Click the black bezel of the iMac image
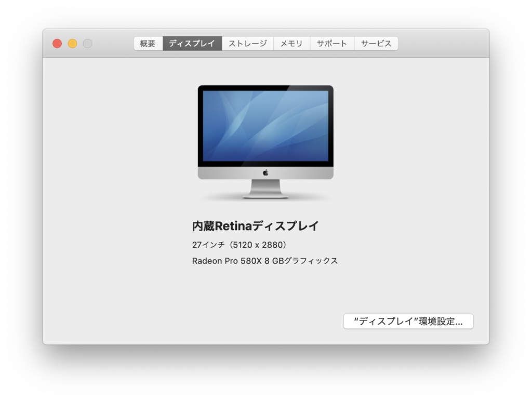 (x=265, y=88)
